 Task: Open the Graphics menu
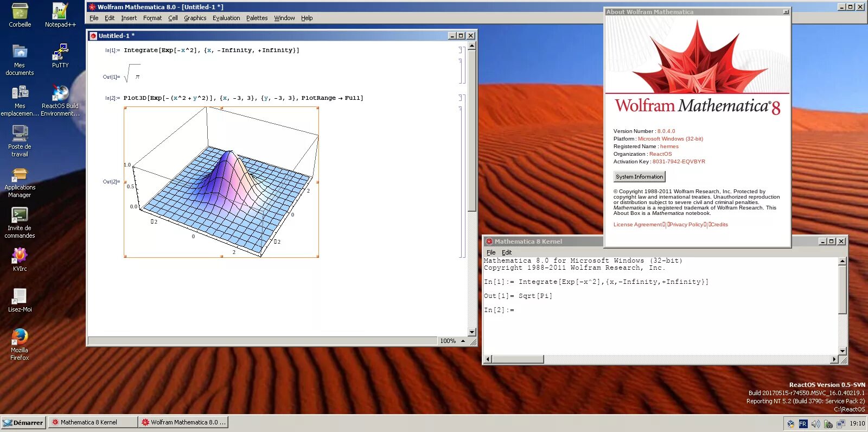pyautogui.click(x=195, y=18)
